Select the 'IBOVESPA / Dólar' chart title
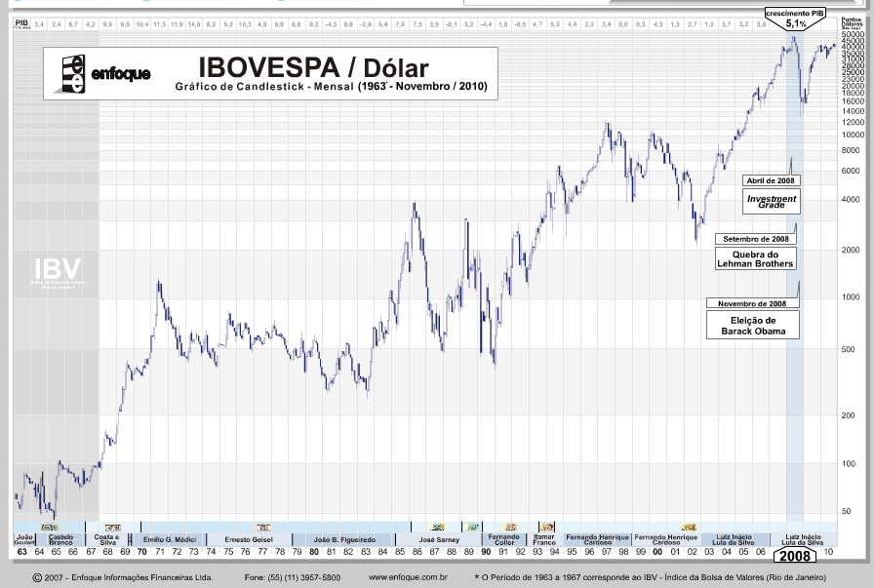 tap(313, 67)
